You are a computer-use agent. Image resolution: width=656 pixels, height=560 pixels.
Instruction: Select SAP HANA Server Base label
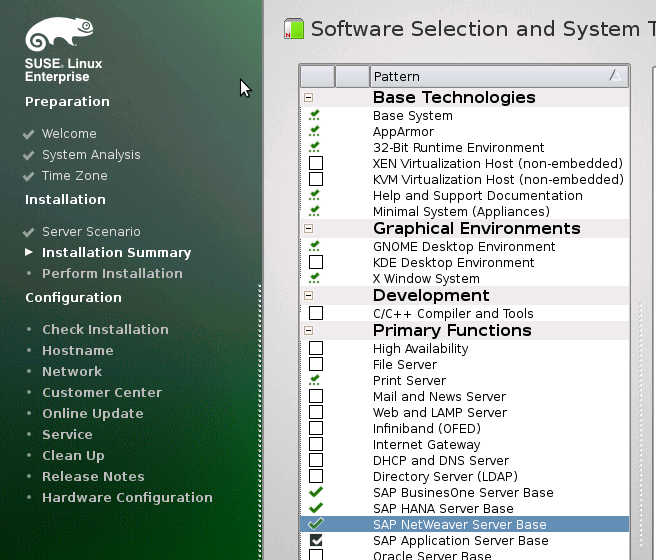tap(443, 509)
